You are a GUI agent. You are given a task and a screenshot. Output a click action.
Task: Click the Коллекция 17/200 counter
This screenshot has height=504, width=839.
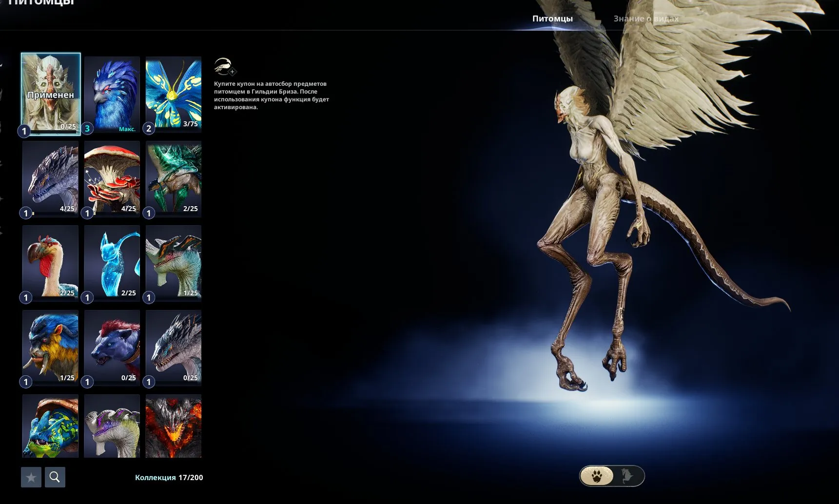(x=169, y=478)
